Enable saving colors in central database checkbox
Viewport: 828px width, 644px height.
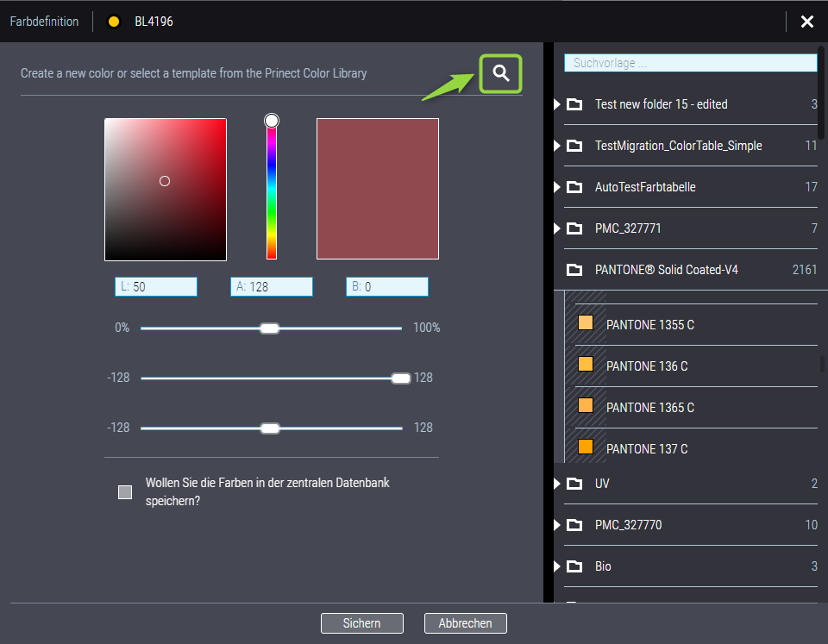125,492
